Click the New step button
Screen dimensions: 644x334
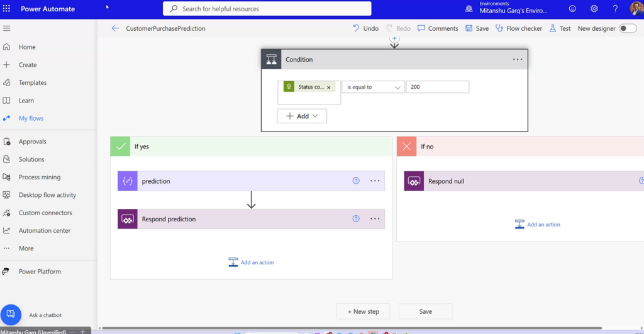click(363, 311)
